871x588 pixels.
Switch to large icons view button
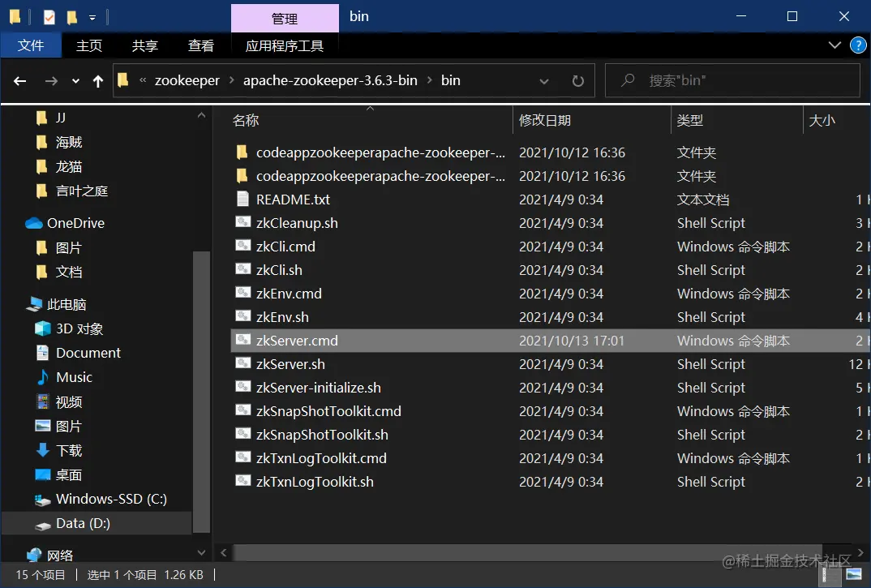[854, 574]
